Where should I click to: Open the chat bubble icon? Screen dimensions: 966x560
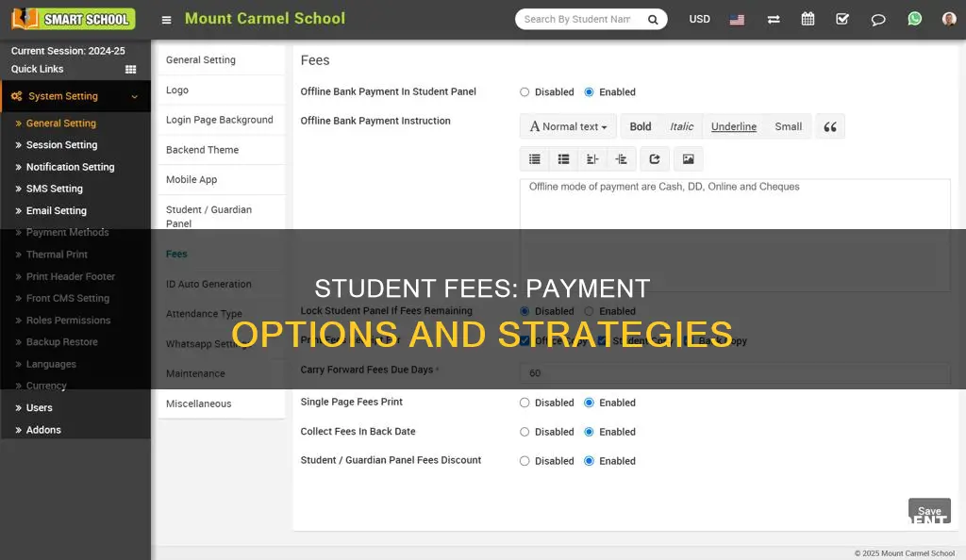coord(878,20)
